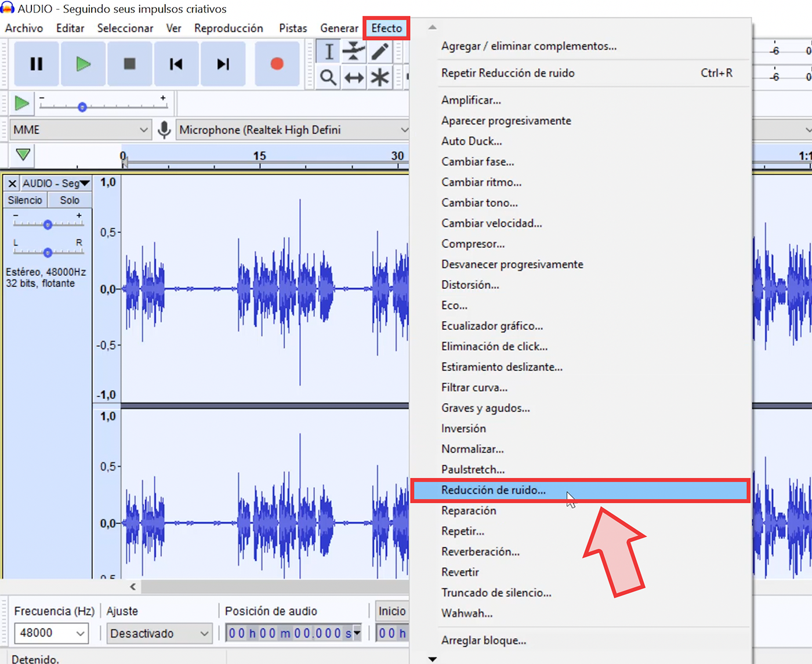Click the Pause transport button
Image resolution: width=812 pixels, height=664 pixels.
click(36, 64)
